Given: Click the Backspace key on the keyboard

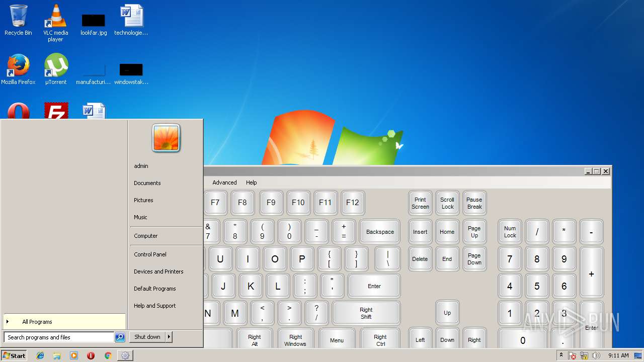Looking at the screenshot, I should pyautogui.click(x=380, y=232).
